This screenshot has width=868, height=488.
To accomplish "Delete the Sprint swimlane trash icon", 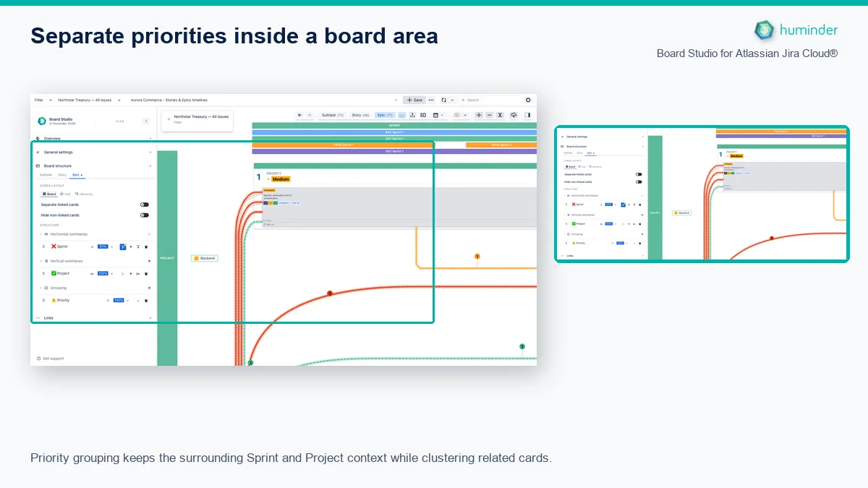I will (x=146, y=247).
